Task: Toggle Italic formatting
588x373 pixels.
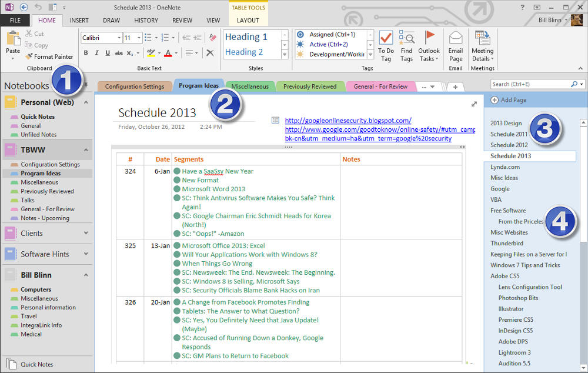Action: [x=97, y=53]
